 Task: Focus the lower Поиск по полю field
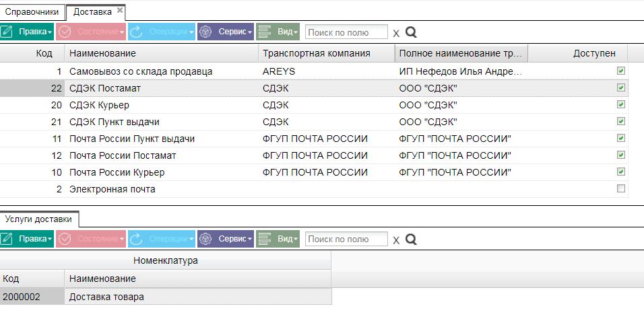346,239
